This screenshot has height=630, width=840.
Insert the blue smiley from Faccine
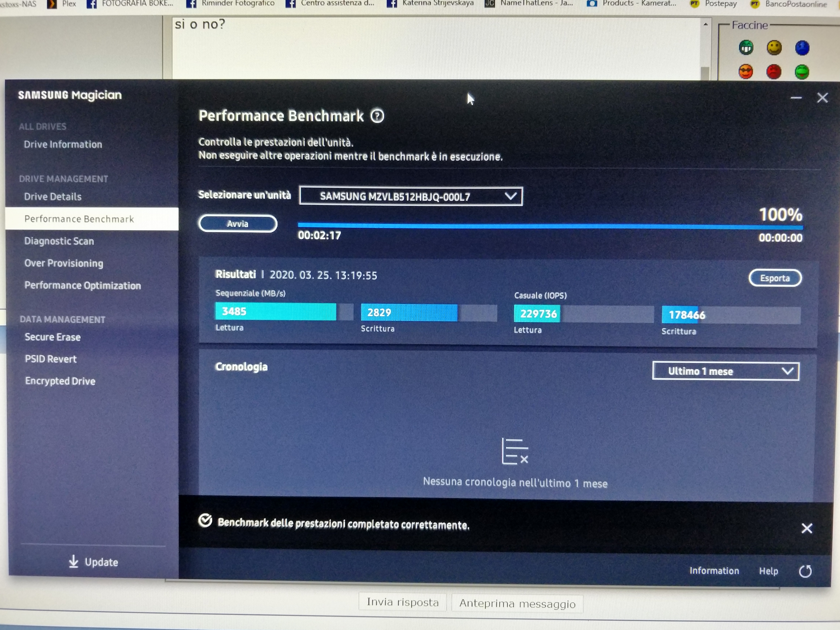[x=802, y=48]
